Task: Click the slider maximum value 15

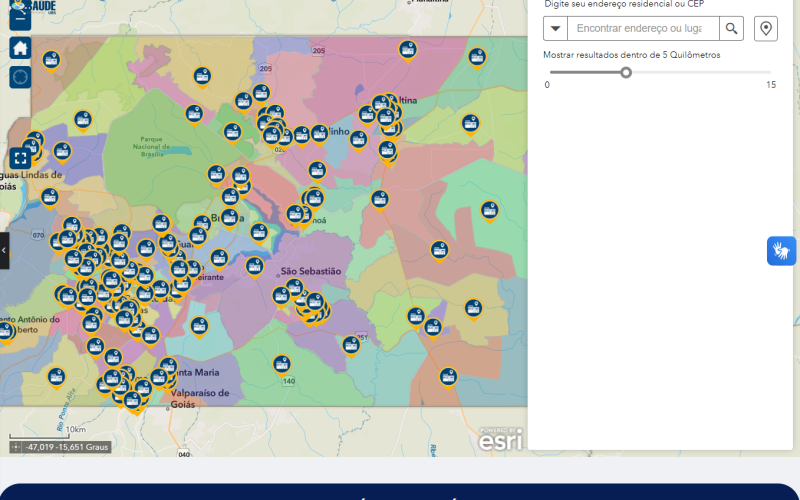Action: (x=771, y=85)
